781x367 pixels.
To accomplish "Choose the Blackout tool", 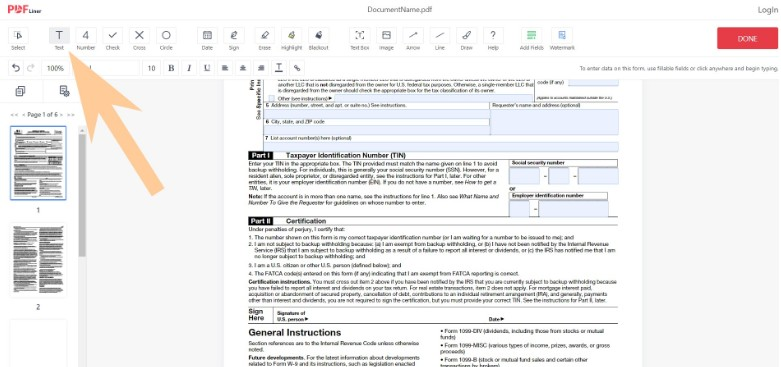I will [x=318, y=36].
